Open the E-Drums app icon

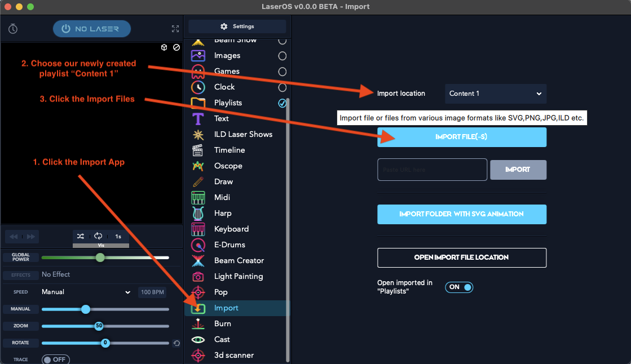click(x=198, y=245)
